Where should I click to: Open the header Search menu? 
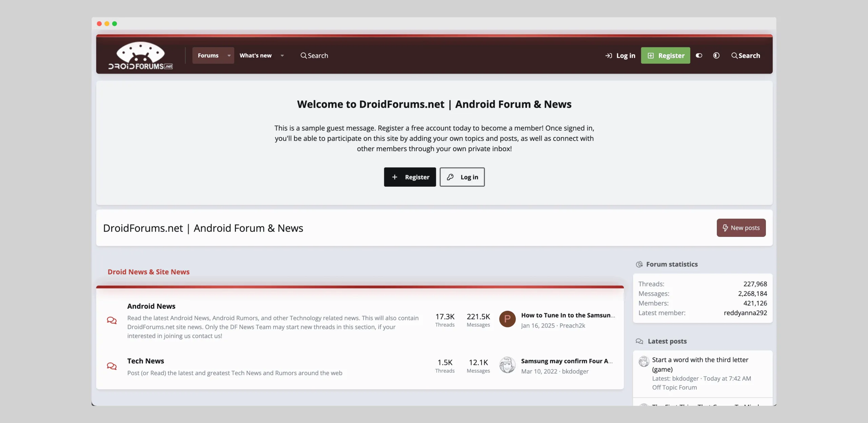pos(314,55)
